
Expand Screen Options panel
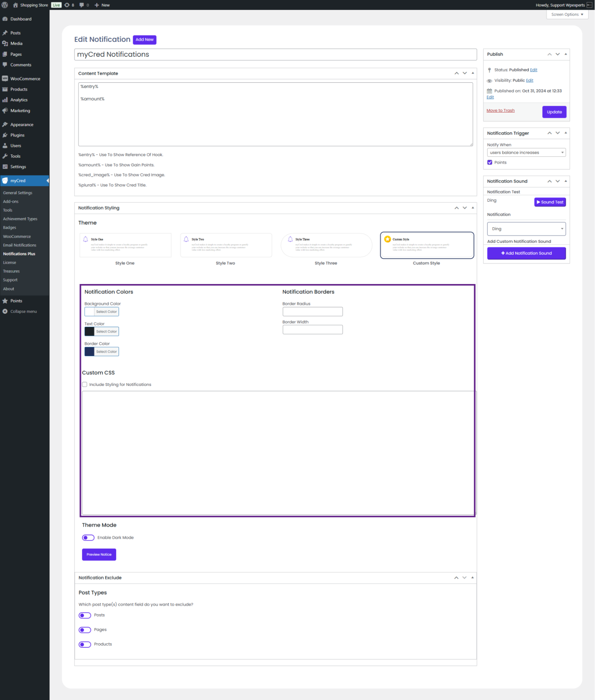pos(567,14)
